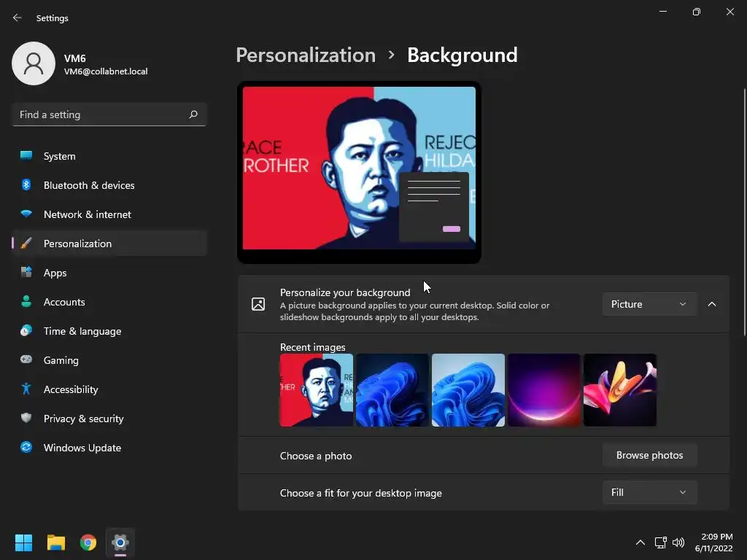Focus the Find a setting search box

109,114
